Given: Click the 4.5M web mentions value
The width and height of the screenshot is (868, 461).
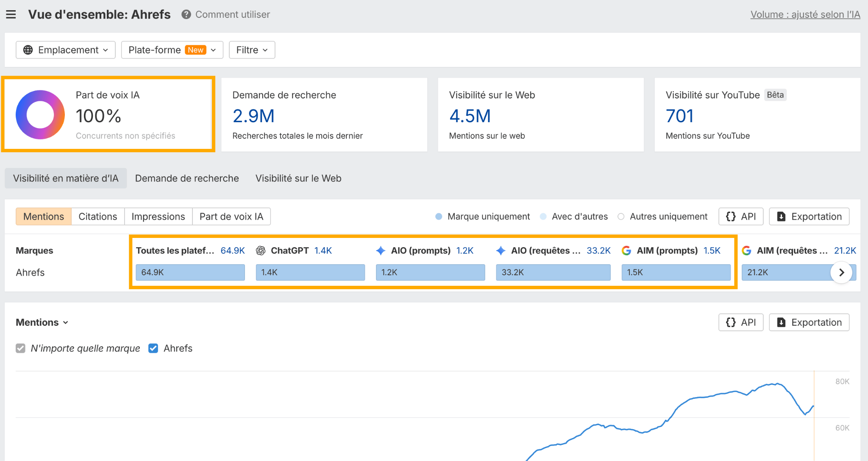Looking at the screenshot, I should pyautogui.click(x=470, y=116).
